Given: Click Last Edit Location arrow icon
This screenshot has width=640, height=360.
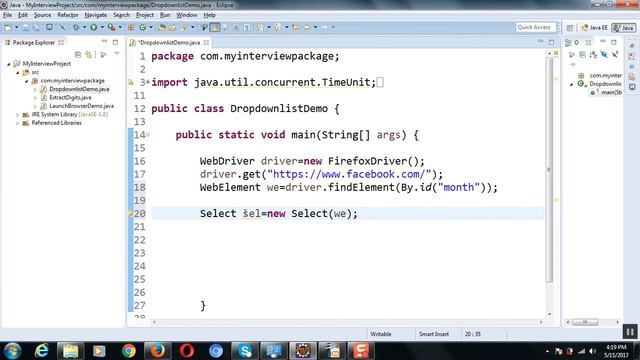Looking at the screenshot, I should tap(296, 27).
